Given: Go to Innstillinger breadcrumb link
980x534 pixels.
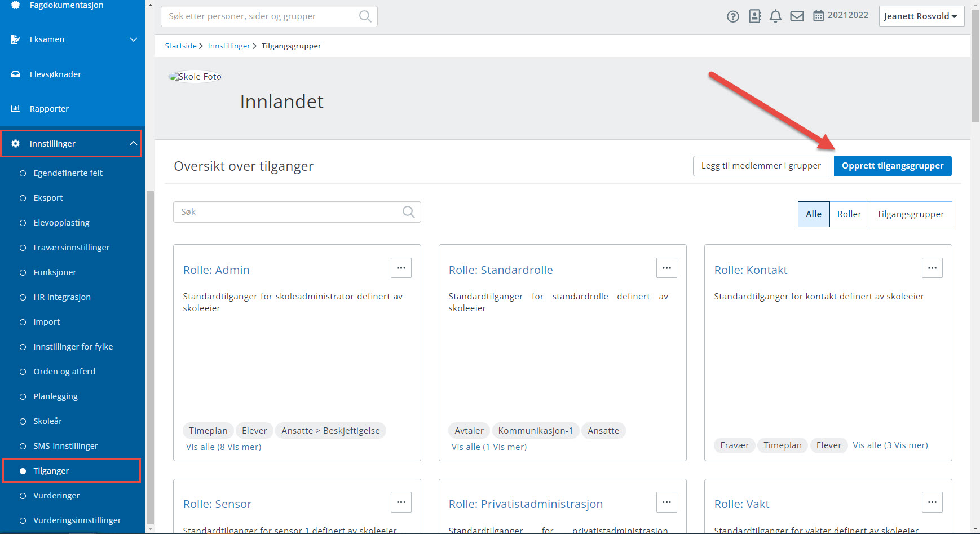Looking at the screenshot, I should click(229, 46).
